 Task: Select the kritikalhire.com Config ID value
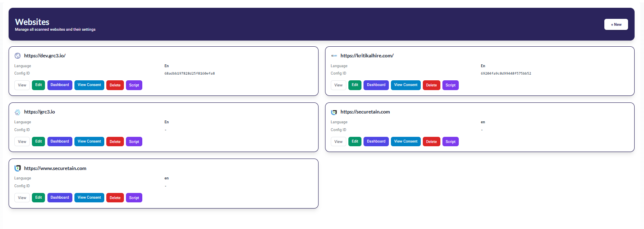tap(506, 74)
